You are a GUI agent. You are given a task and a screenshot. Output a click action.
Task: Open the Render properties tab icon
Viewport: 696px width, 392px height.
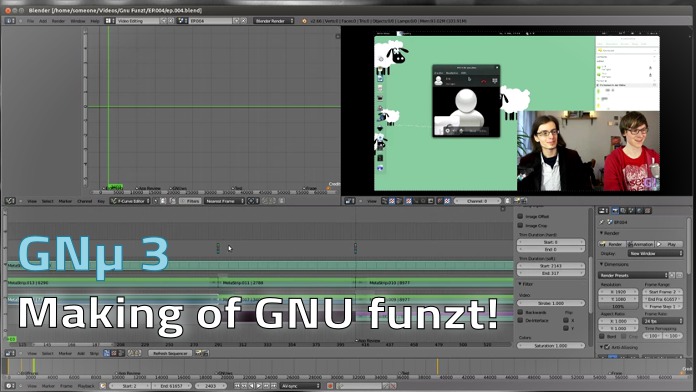(x=615, y=210)
